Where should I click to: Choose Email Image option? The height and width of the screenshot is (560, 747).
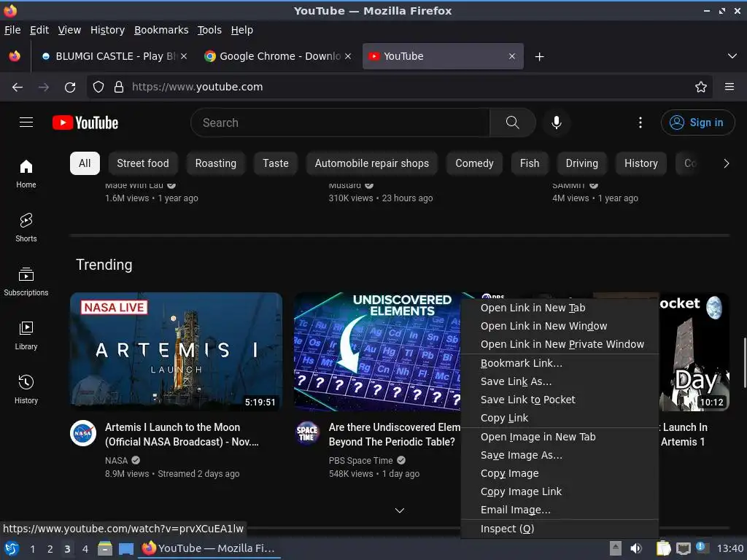click(x=560, y=510)
